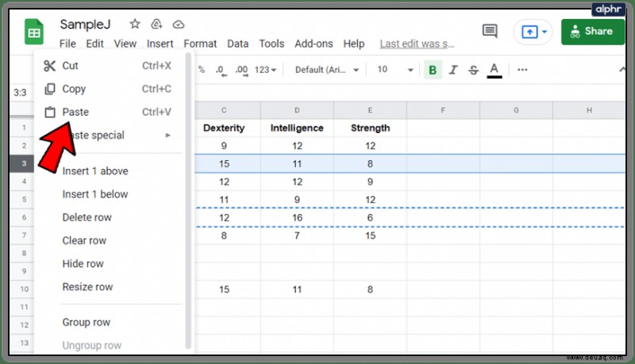The image size is (635, 364).
Task: Star the SampleJ document
Action: pyautogui.click(x=135, y=25)
